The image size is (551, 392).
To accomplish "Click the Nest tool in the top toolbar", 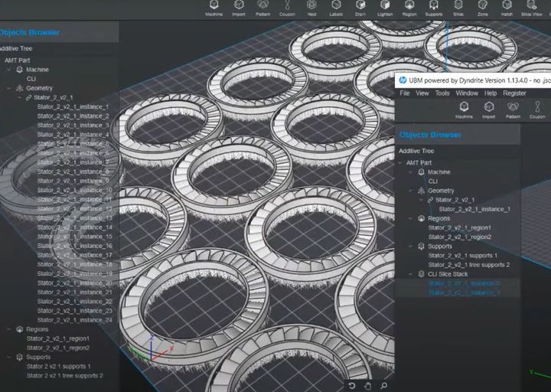I will coord(311,6).
